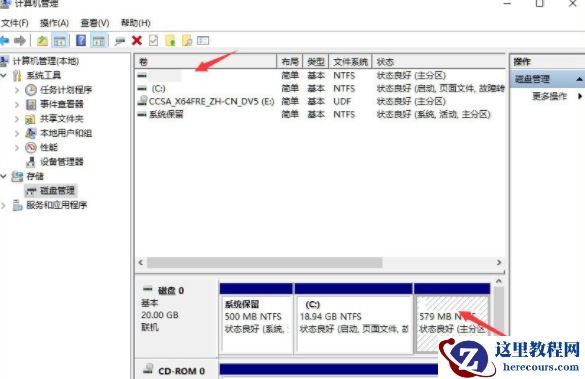Select the CD-ROM 0 drive label

point(182,371)
